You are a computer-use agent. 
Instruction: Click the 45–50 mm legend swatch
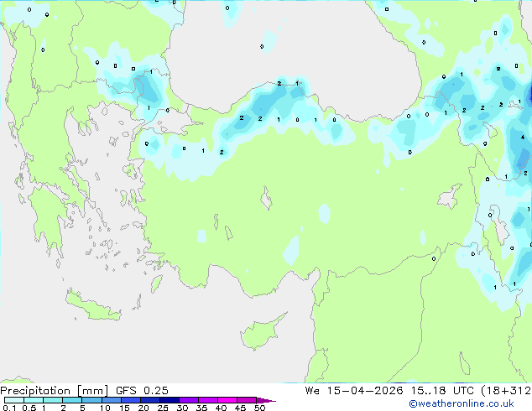pos(247,400)
